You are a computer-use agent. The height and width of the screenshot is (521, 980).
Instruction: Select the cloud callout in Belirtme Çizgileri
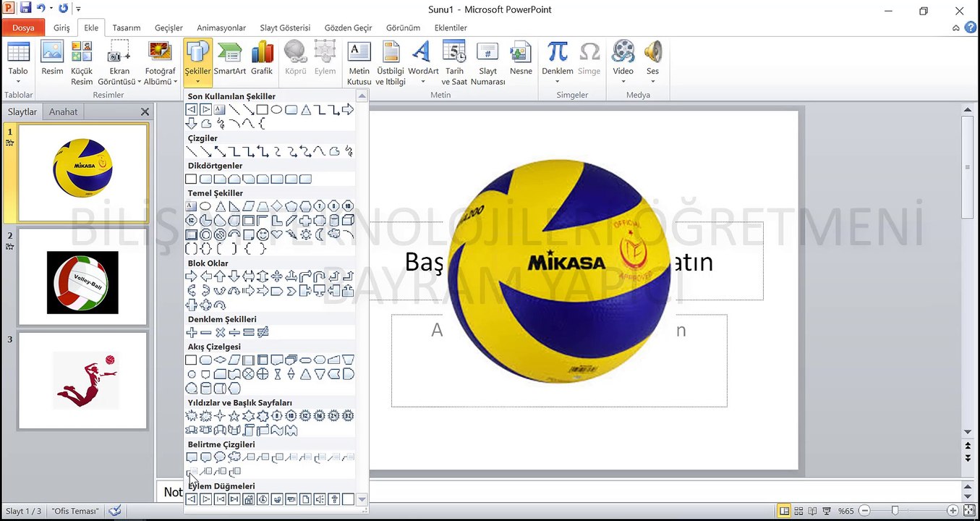pos(234,457)
